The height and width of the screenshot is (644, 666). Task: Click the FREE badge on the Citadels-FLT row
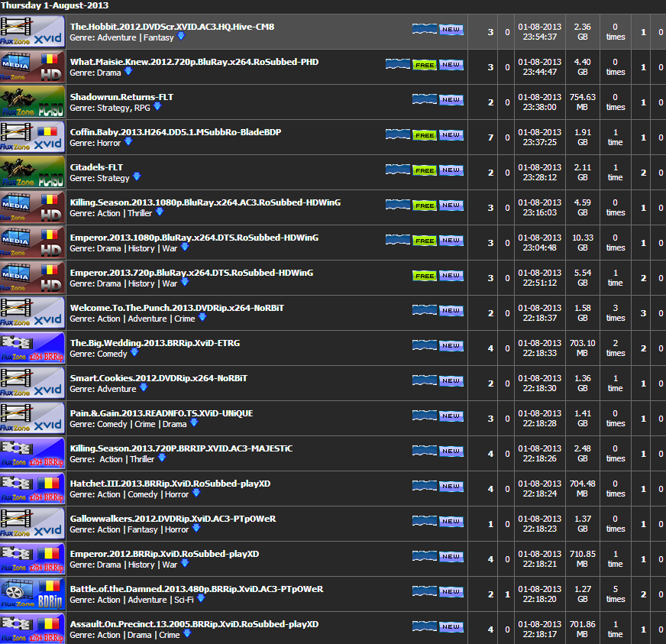click(425, 171)
